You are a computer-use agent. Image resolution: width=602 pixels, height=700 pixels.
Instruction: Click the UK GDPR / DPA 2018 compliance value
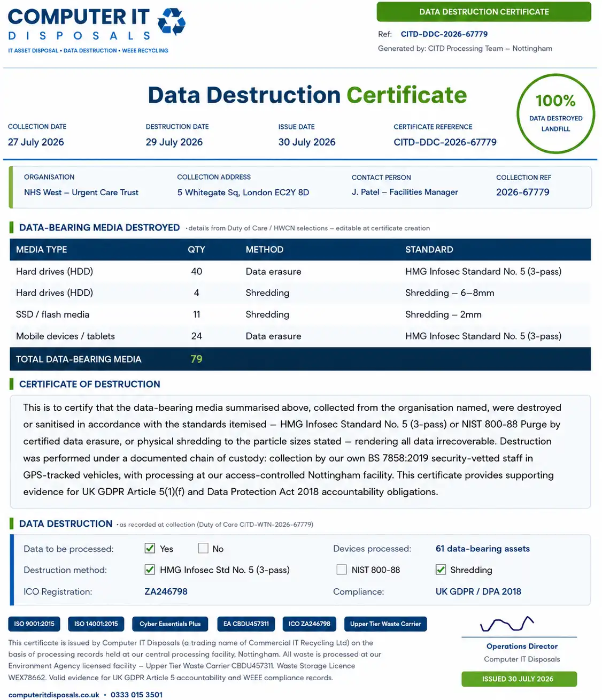tap(478, 591)
